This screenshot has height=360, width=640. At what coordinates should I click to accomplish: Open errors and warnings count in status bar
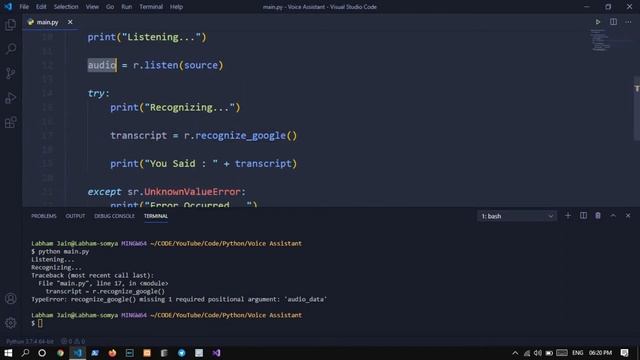(x=73, y=341)
